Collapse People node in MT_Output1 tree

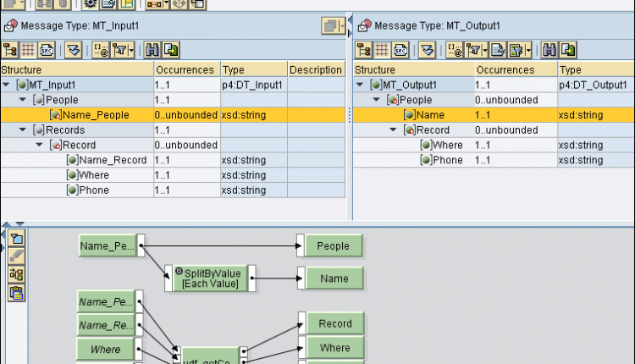coord(376,100)
